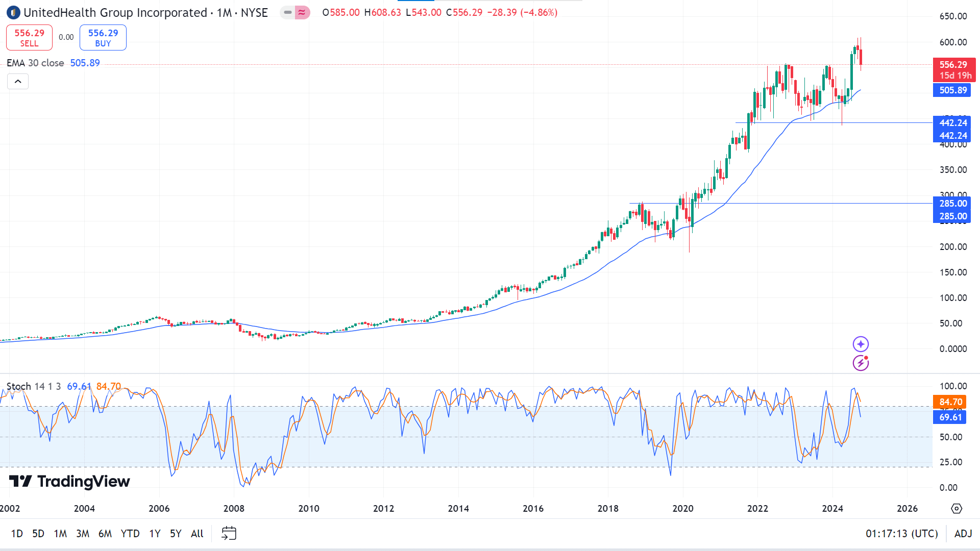
Task: Click the 2020 label on time axis
Action: (x=683, y=509)
